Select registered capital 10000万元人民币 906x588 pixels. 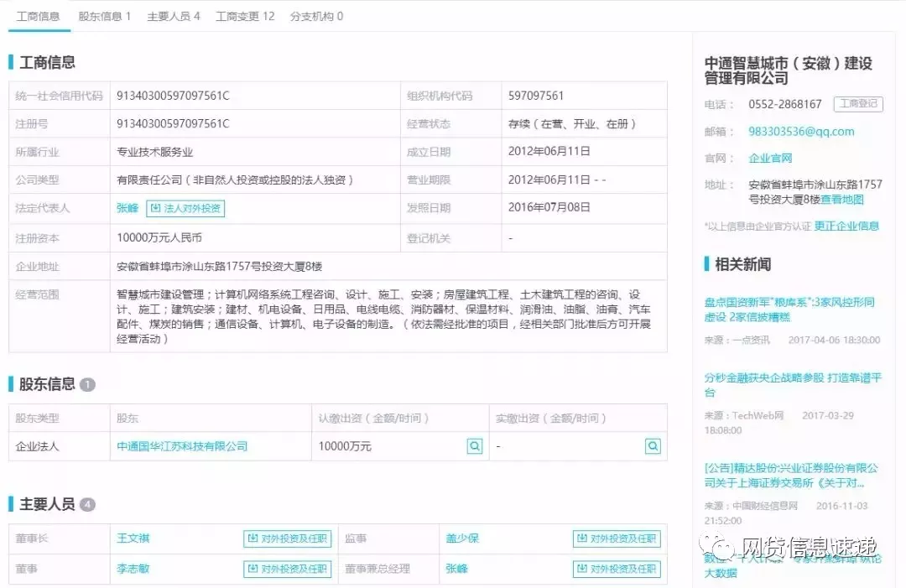(159, 237)
